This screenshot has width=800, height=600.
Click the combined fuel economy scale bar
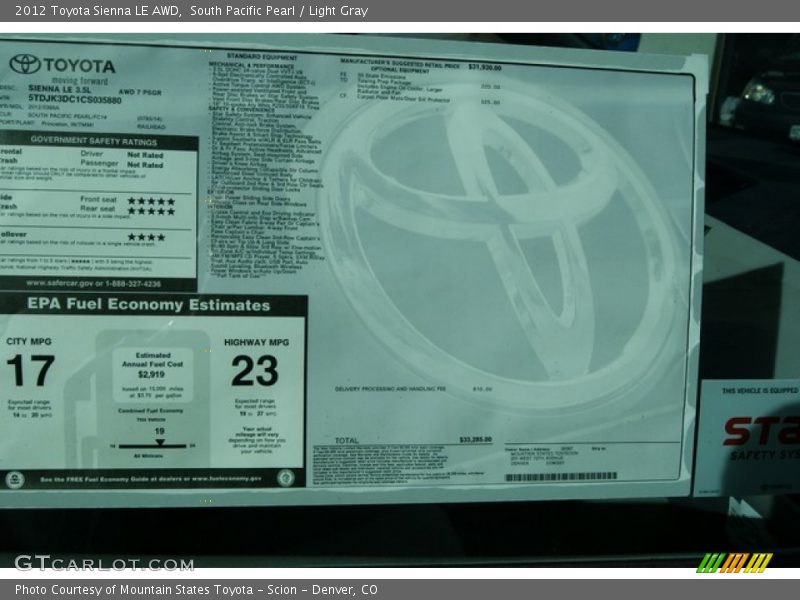coord(152,445)
